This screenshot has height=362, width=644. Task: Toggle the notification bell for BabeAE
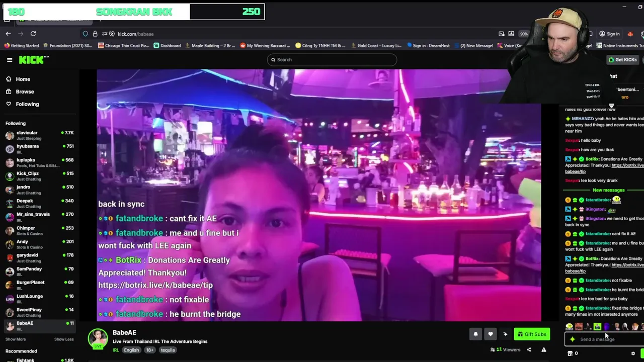pos(475,334)
